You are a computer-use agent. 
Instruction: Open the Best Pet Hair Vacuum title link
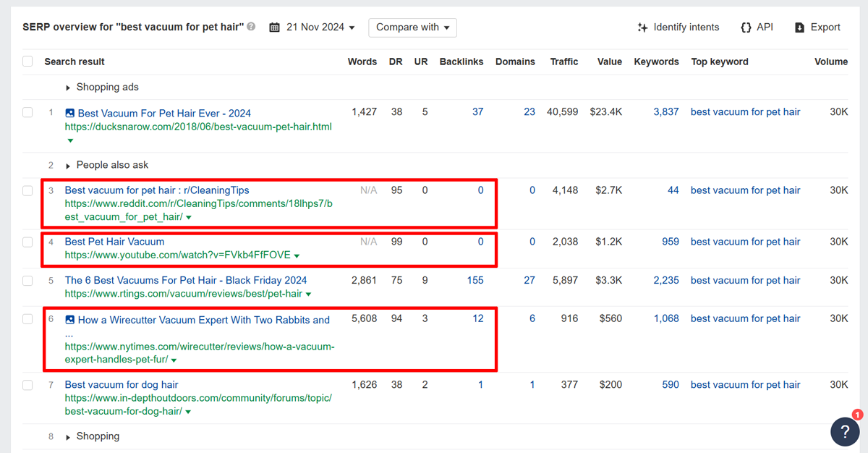[114, 242]
